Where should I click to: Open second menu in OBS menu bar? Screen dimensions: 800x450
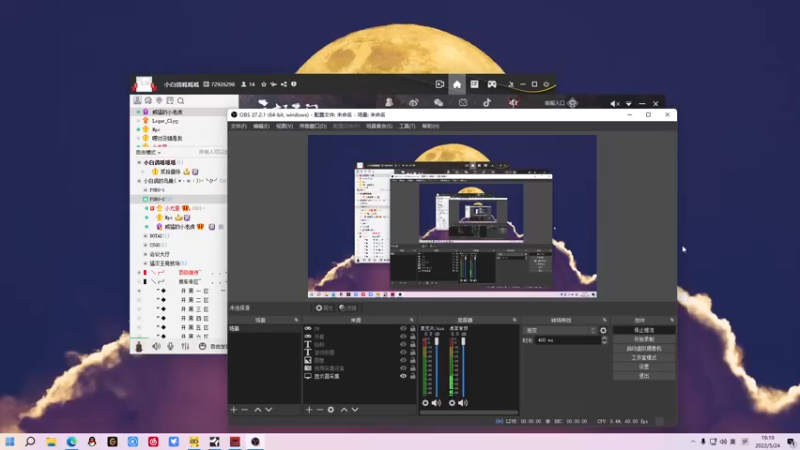coord(261,126)
